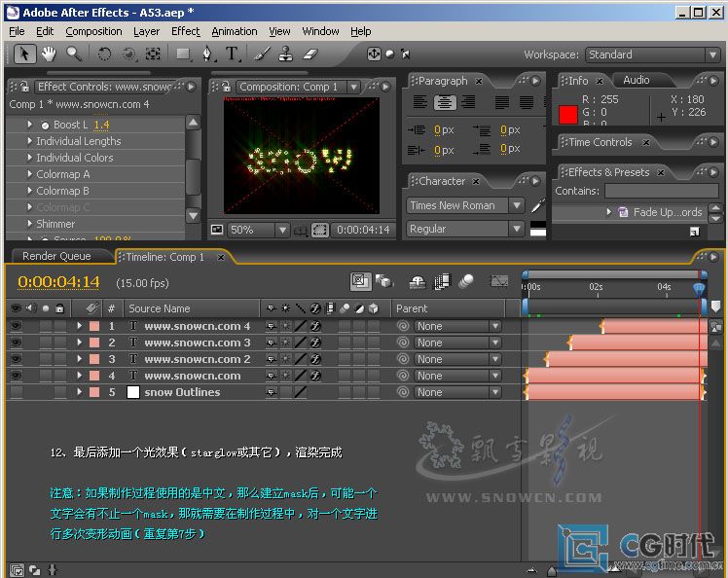Click the parent pick whip for layer 1

(403, 326)
